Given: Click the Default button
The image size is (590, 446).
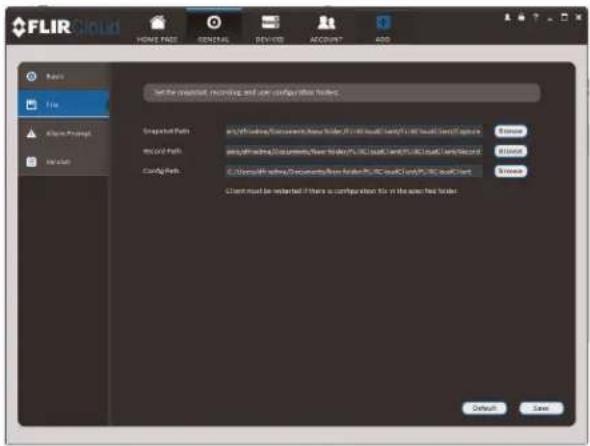Looking at the screenshot, I should [x=484, y=408].
